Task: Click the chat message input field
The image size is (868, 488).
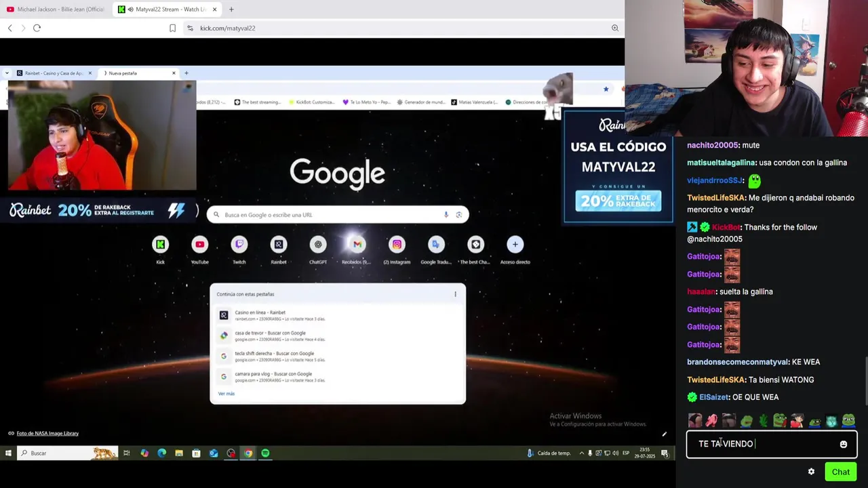Action: 763,444
